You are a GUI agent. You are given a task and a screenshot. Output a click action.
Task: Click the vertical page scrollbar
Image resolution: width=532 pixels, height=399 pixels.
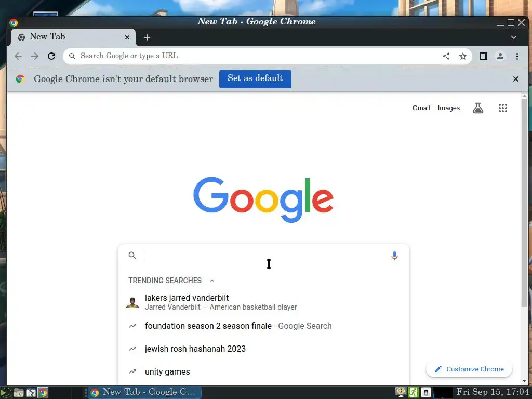coord(525,204)
